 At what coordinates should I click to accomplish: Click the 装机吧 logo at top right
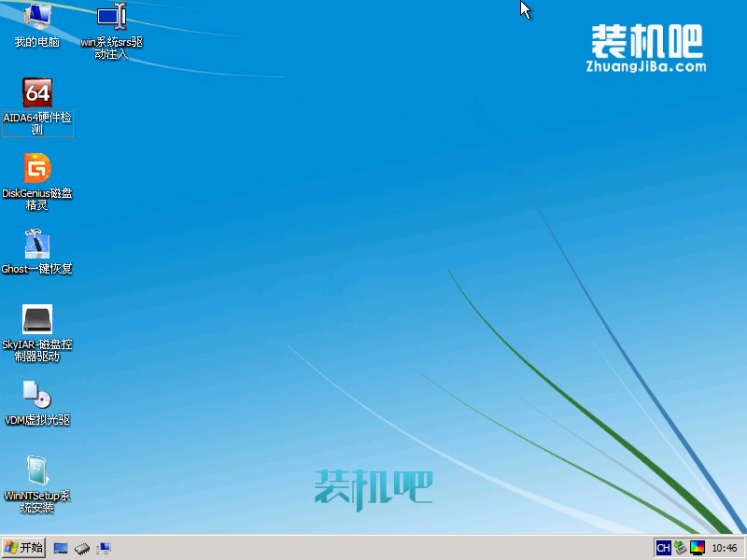[647, 40]
